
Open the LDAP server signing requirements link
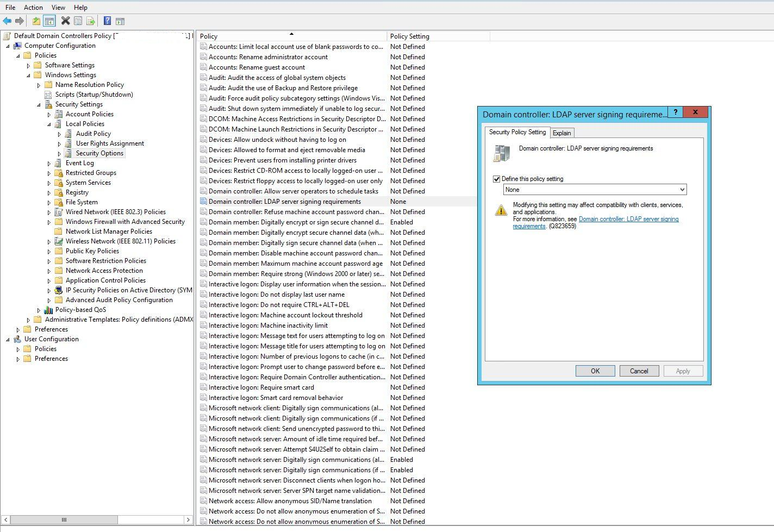click(x=628, y=220)
